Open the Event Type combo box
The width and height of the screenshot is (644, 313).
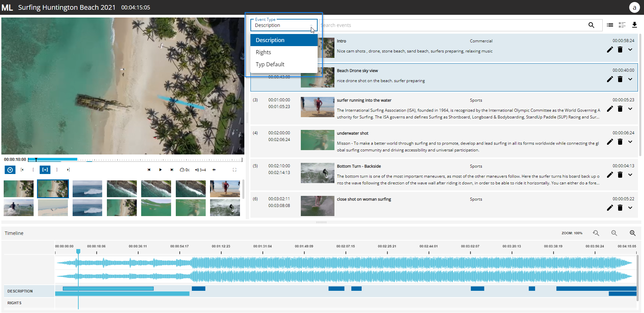[x=284, y=25]
